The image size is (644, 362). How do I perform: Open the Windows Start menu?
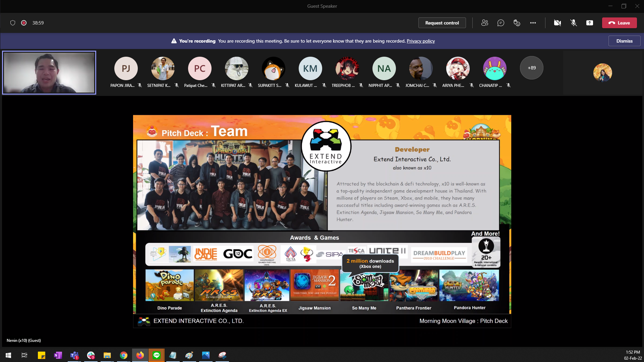(8, 355)
